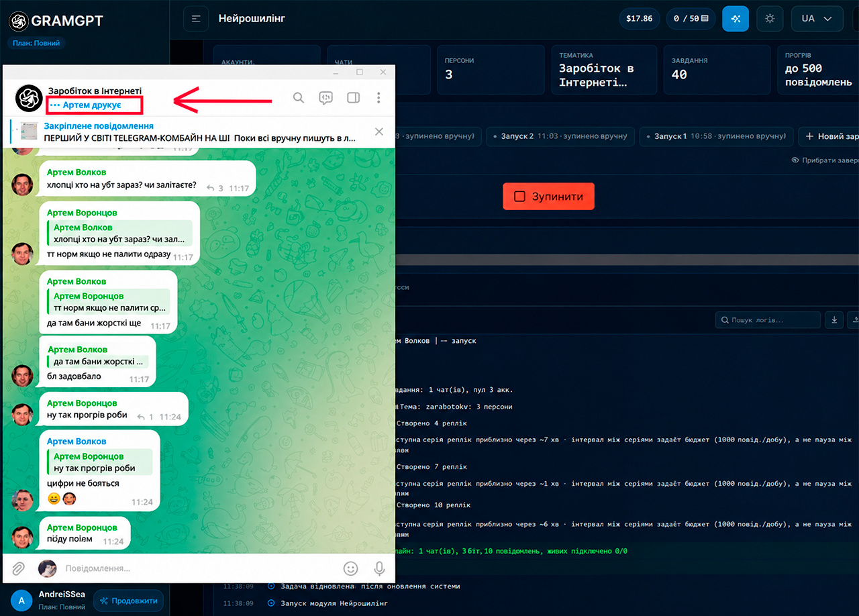Screen dimensions: 859x616
Task: Click the log line 'Запуск модуля Нейрошилінг'
Action: 334,603
